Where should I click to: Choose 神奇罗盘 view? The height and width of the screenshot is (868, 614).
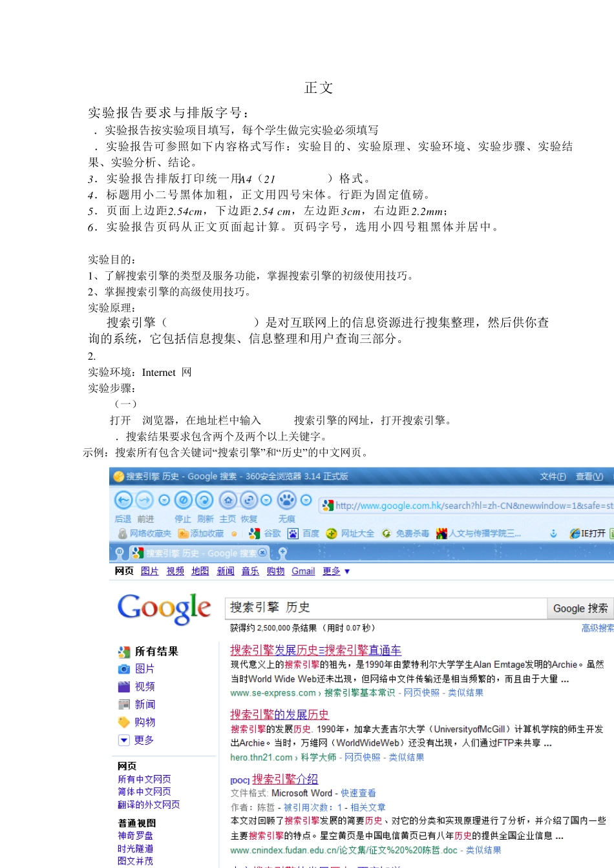(x=135, y=835)
